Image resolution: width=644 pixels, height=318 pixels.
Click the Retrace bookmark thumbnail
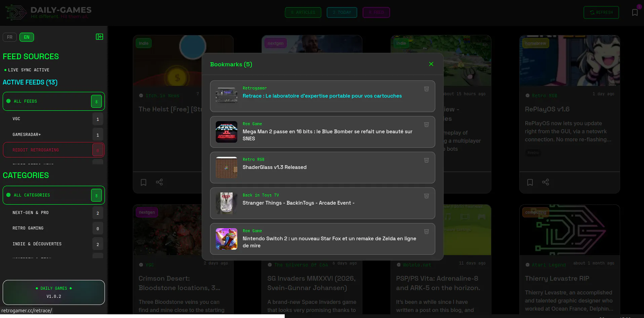click(227, 96)
